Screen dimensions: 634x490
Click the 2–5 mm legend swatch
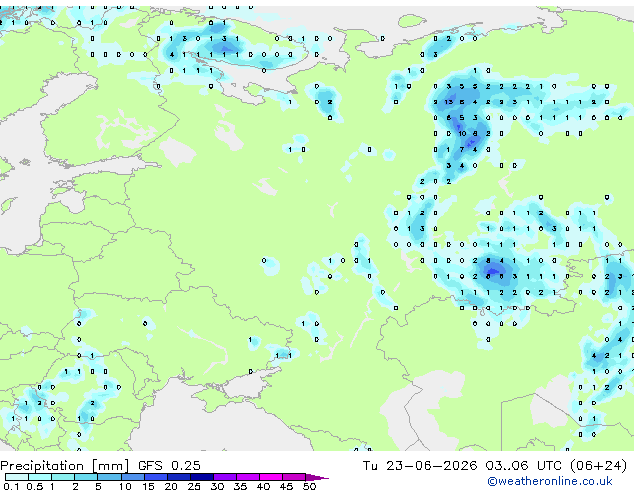tap(86, 477)
